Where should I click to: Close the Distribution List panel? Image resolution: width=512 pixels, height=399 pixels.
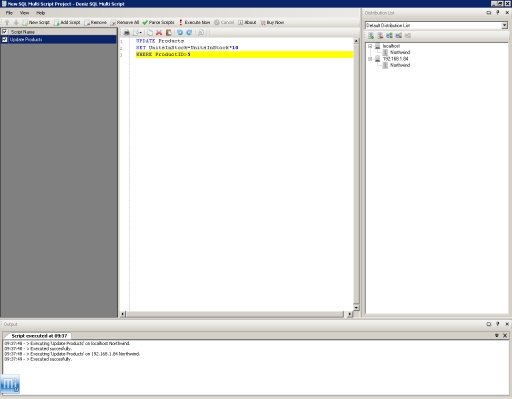click(x=507, y=13)
